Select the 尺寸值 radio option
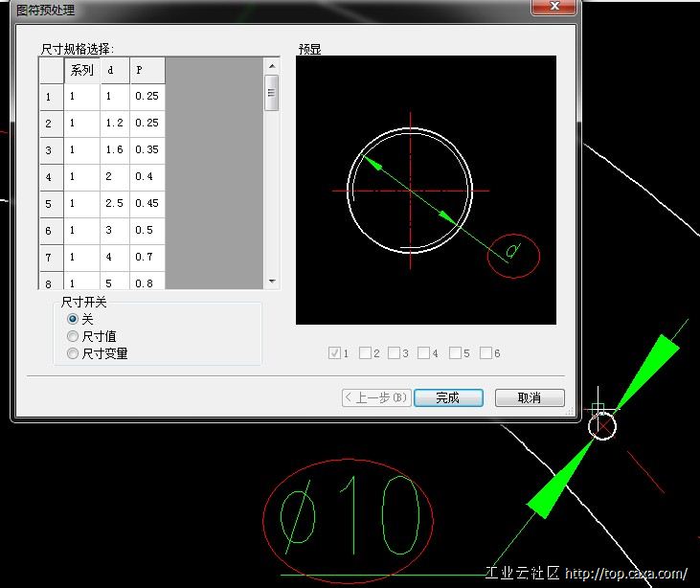The image size is (700, 588). [x=73, y=336]
